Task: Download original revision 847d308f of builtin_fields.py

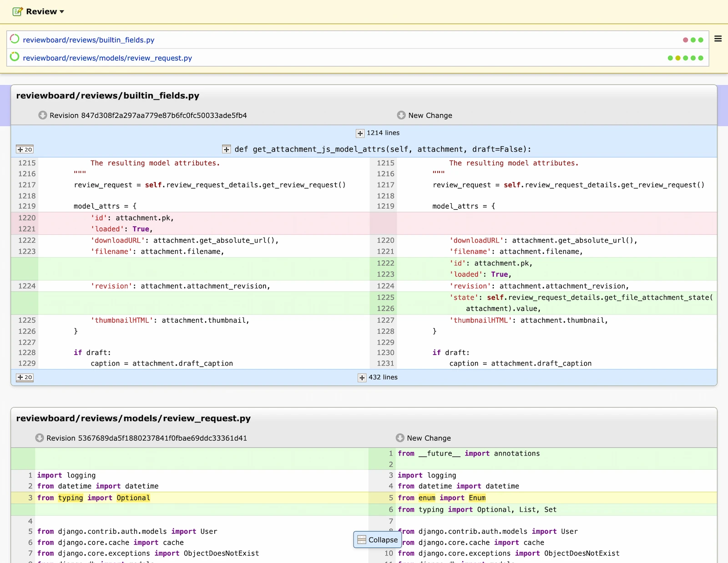Action: (43, 115)
